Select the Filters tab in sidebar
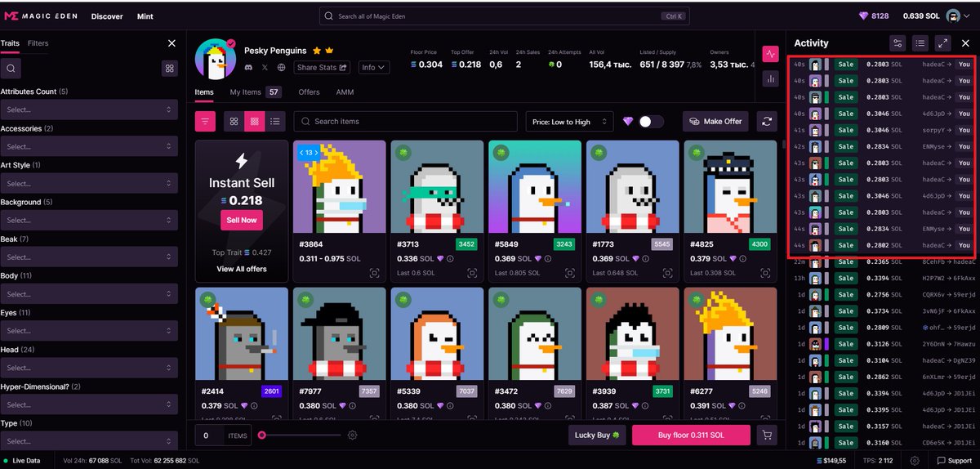Viewport: 980px width, 469px height. point(38,42)
